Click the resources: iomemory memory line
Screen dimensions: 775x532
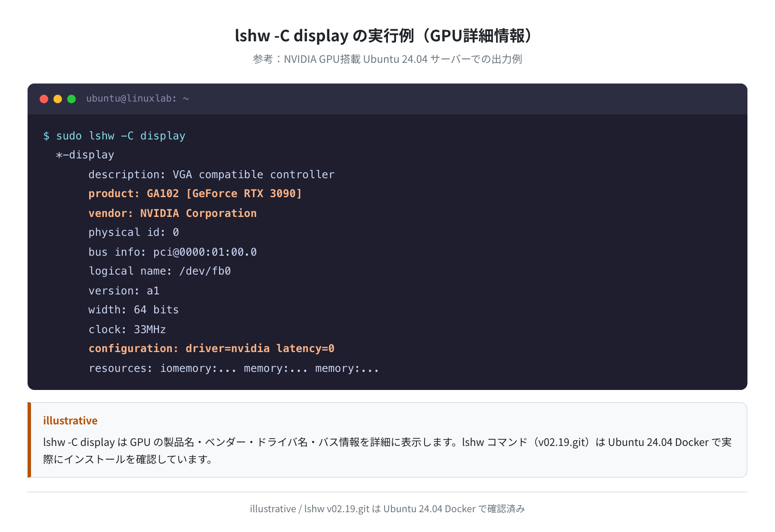pyautogui.click(x=234, y=368)
